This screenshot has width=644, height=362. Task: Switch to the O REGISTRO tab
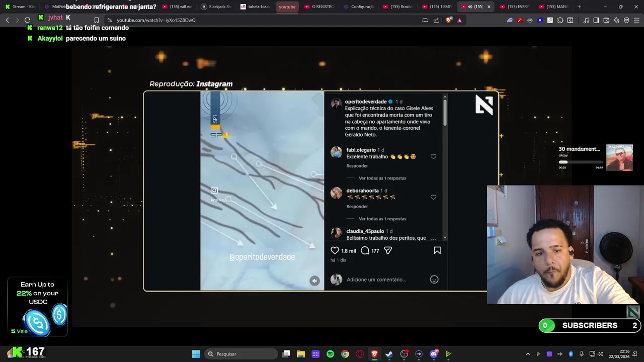[x=319, y=7]
